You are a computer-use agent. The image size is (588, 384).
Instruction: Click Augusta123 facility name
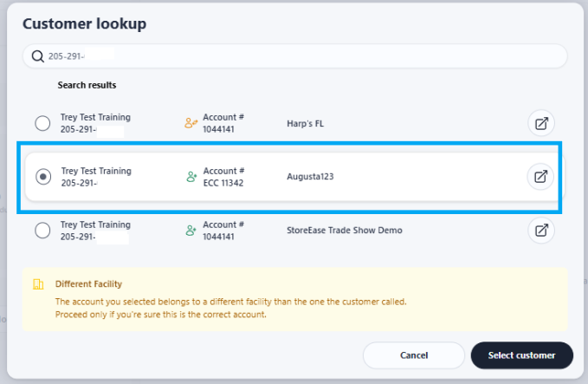pyautogui.click(x=310, y=177)
